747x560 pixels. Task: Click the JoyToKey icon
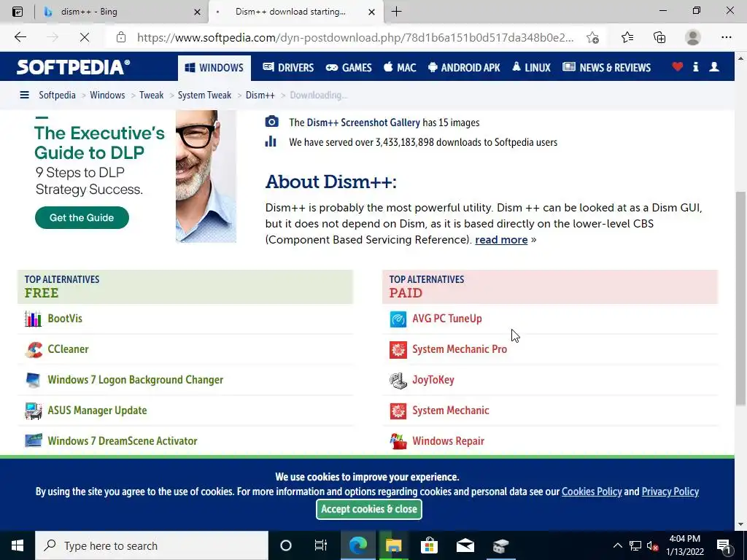click(398, 380)
